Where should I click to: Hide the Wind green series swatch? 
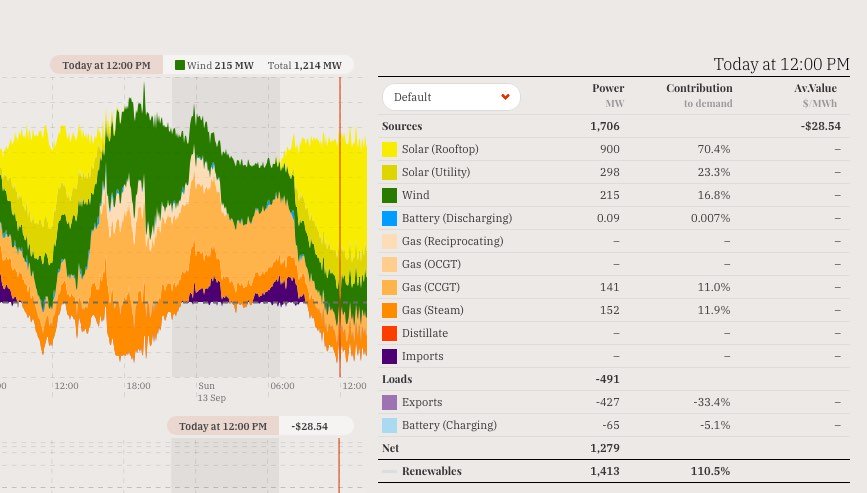pos(389,195)
